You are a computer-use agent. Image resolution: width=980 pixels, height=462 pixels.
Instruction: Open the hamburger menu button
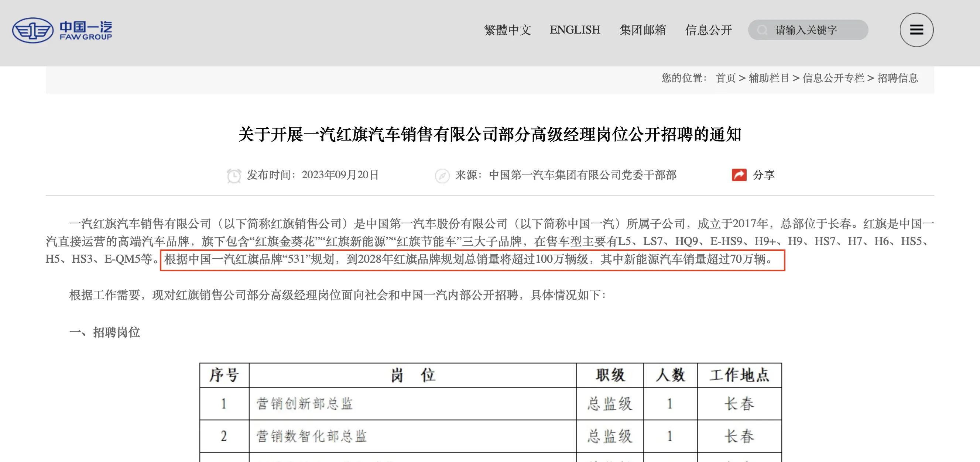pyautogui.click(x=916, y=30)
